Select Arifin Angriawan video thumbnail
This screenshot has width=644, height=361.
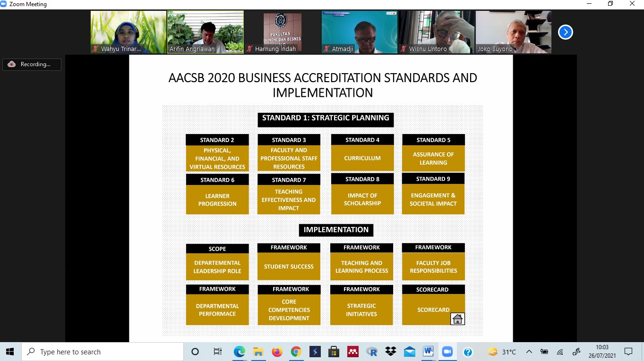pyautogui.click(x=206, y=32)
